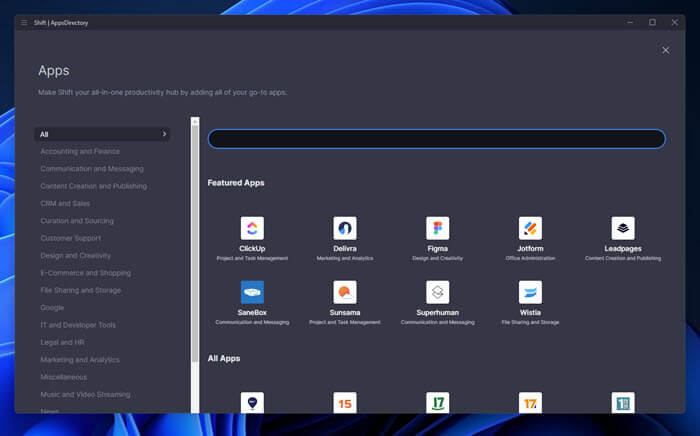Show E-Commerce and Shopping apps
Image resolution: width=700 pixels, height=436 pixels.
click(x=86, y=273)
